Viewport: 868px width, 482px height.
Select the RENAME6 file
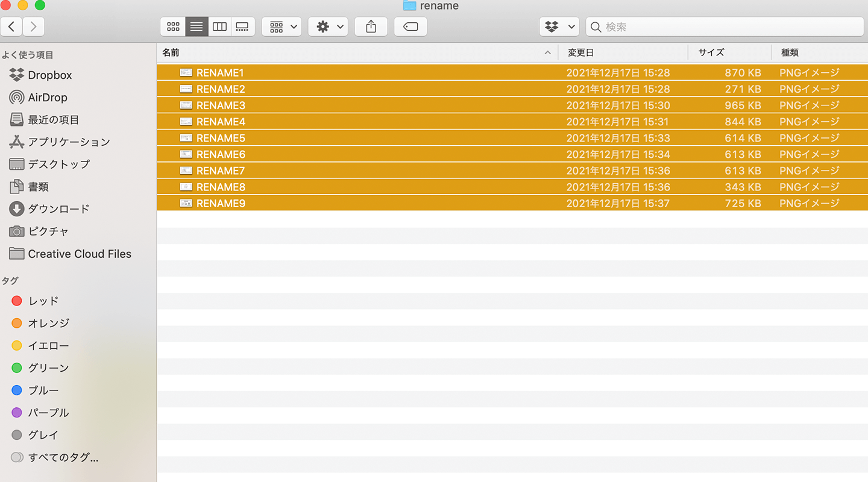click(512, 154)
